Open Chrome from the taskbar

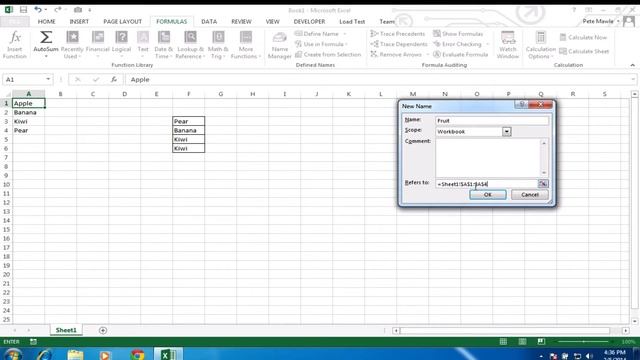point(138,354)
